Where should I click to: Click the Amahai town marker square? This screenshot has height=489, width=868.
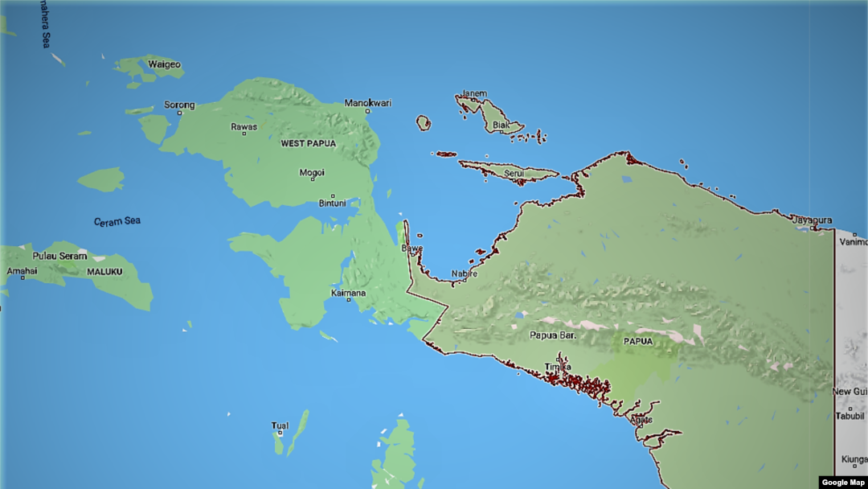[23, 278]
